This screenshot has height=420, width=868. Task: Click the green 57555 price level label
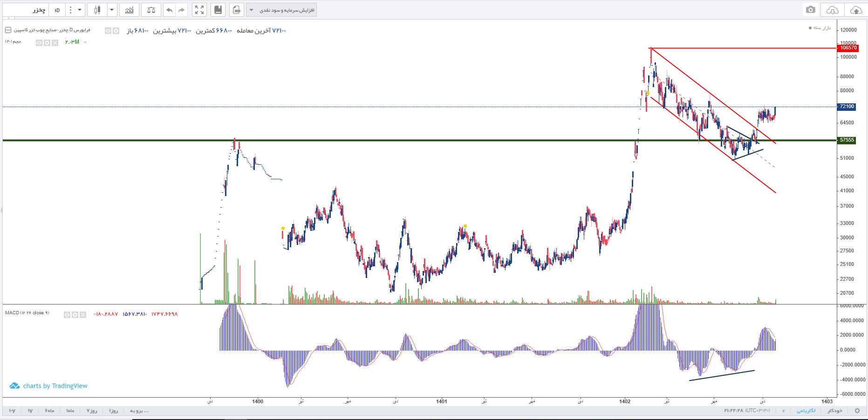(847, 140)
